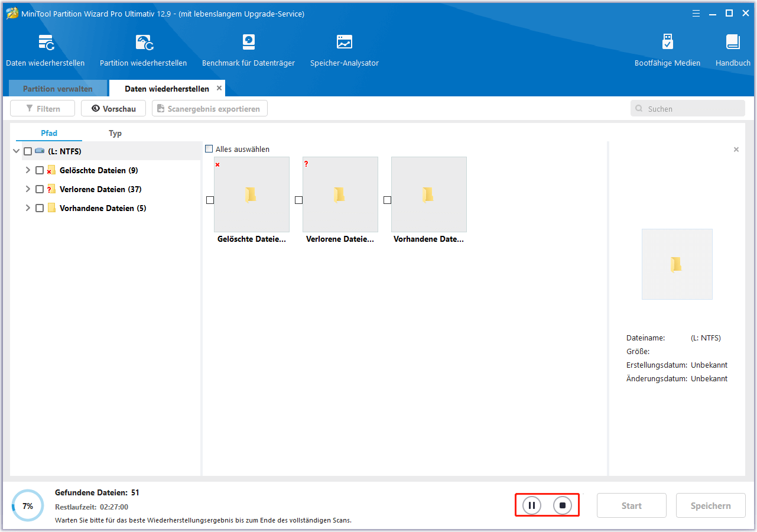
Task: Enable the Alles auswählen checkbox
Action: click(209, 149)
